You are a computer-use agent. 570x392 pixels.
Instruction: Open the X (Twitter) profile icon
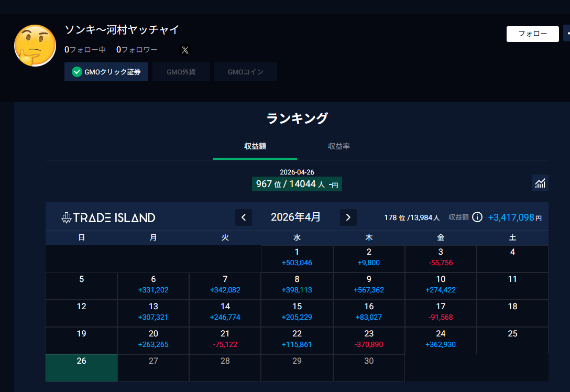click(185, 50)
